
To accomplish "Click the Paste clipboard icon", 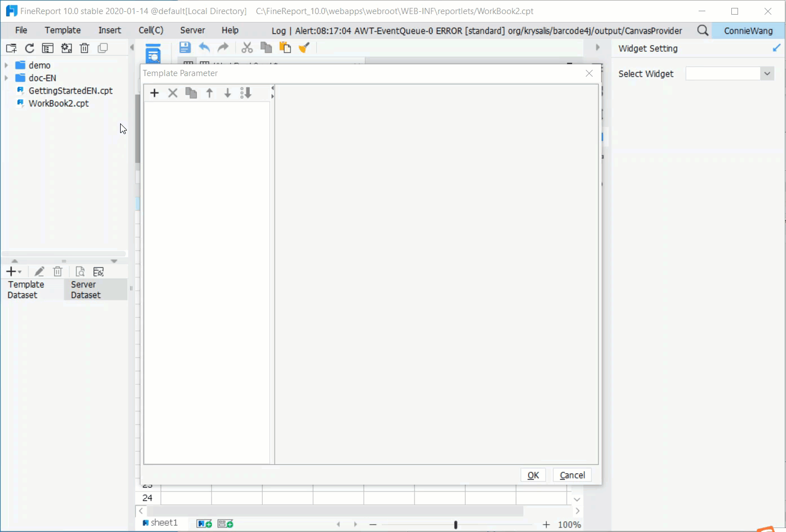I will click(285, 48).
